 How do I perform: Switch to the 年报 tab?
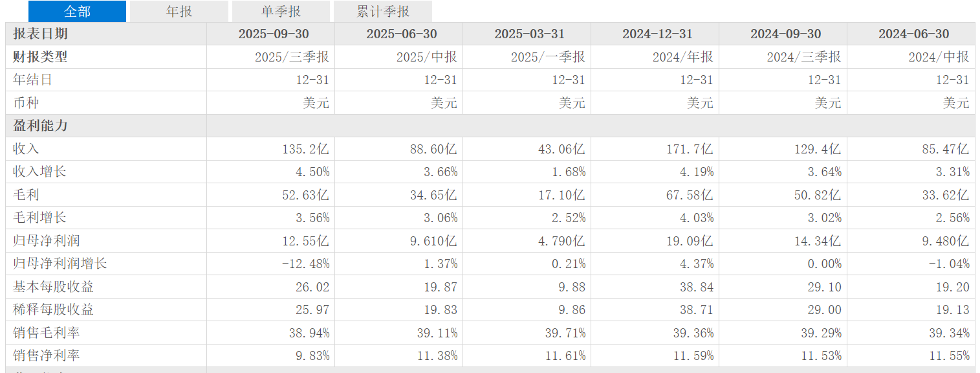coord(179,11)
